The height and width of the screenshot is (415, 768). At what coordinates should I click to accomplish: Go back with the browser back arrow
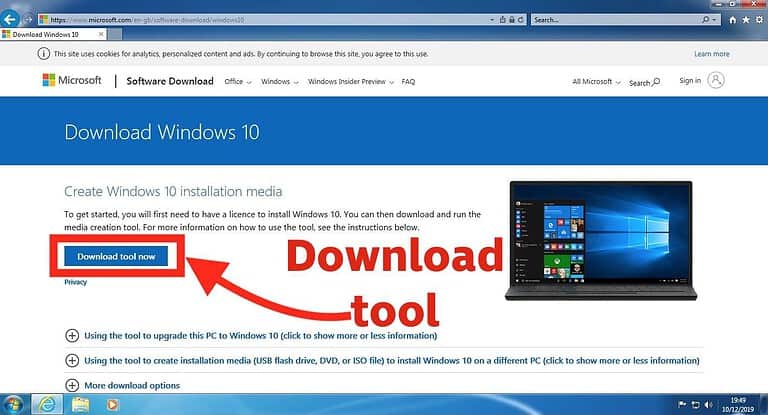(x=9, y=20)
